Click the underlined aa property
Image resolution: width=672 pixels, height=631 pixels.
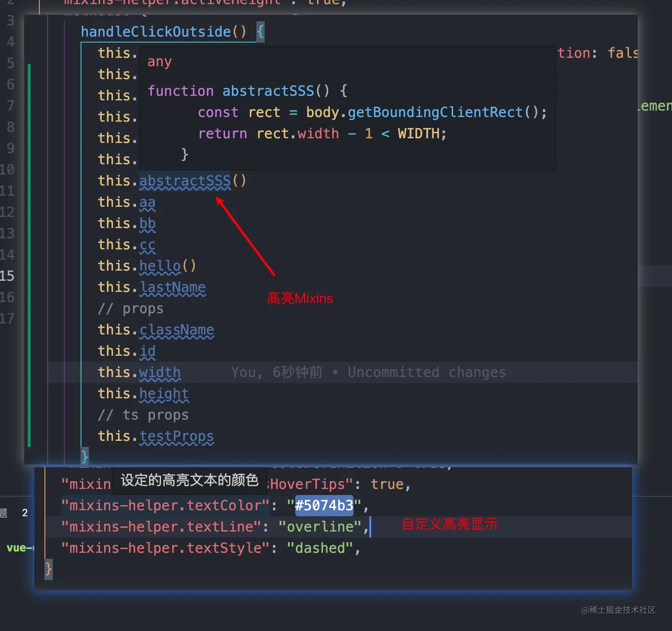(147, 202)
